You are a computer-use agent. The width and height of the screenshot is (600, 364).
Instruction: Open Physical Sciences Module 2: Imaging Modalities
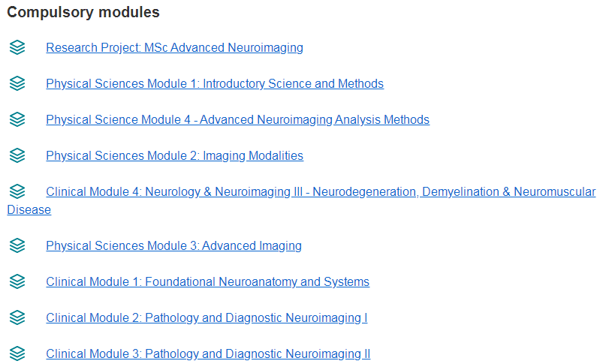click(x=174, y=155)
